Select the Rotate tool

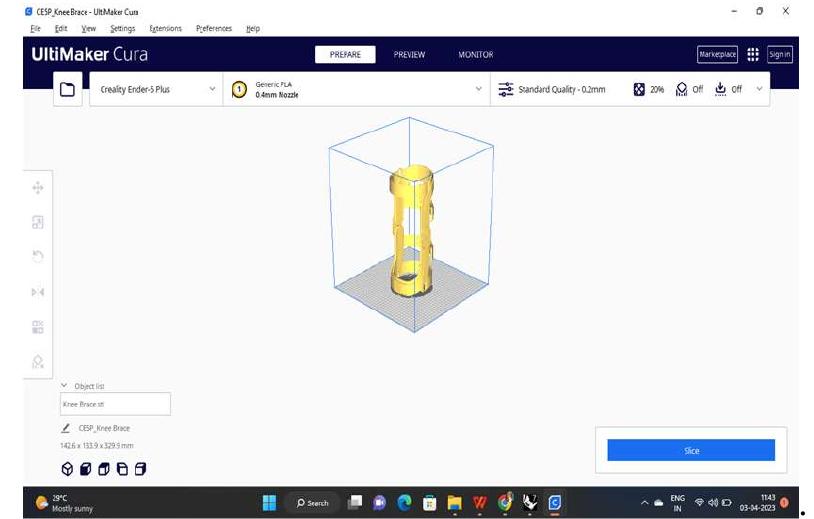[38, 256]
